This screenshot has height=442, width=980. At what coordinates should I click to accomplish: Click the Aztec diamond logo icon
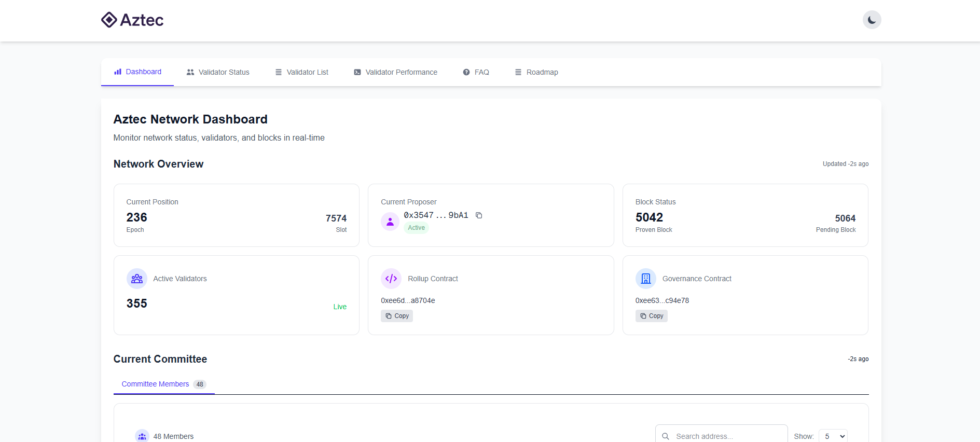click(x=109, y=20)
